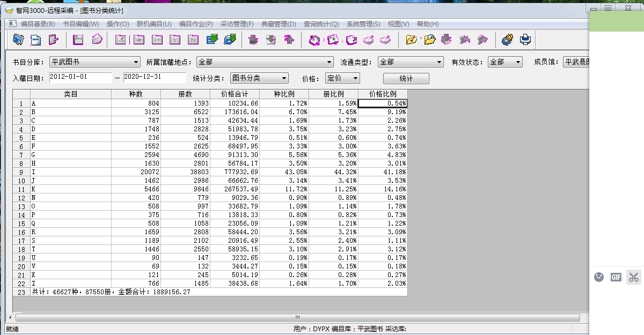Click the folder with red checkmark icon
This screenshot has height=335, width=644.
412,40
